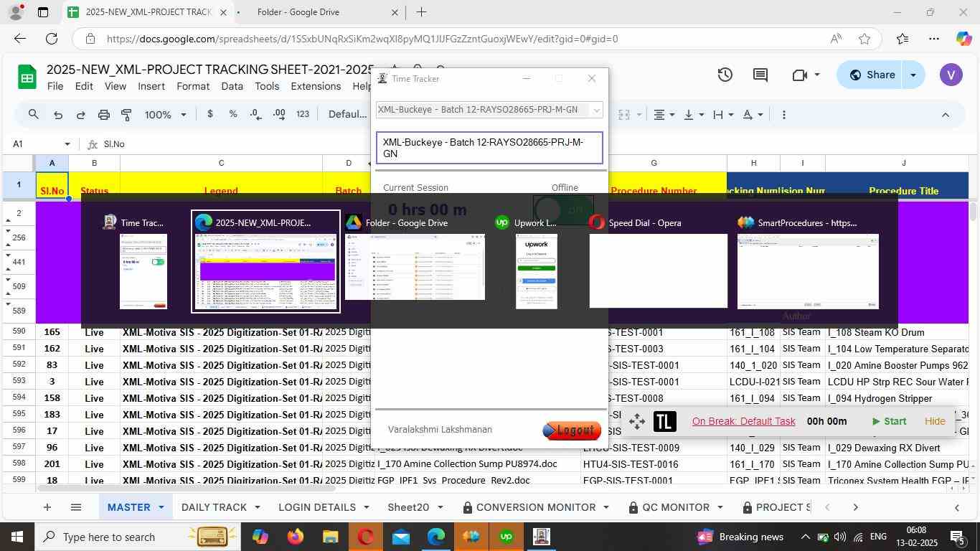The height and width of the screenshot is (551, 980).
Task: Open the all sheets list icon
Action: click(x=76, y=507)
